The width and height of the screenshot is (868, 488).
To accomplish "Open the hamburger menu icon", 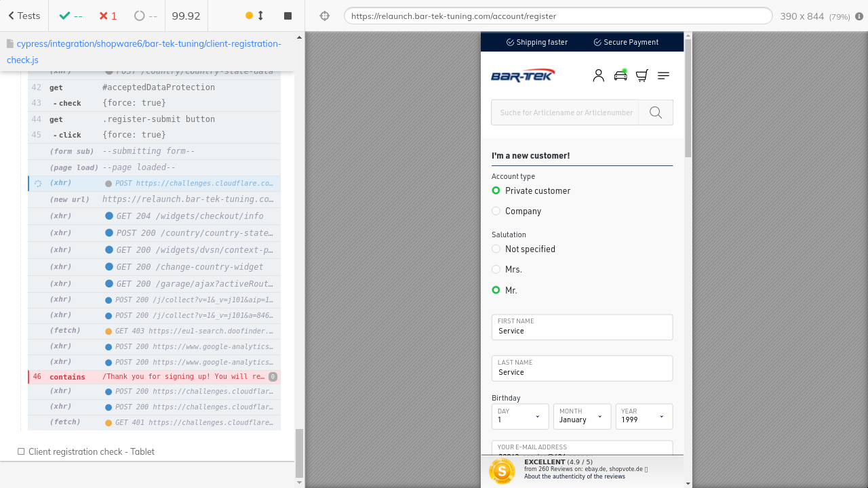I will pyautogui.click(x=664, y=75).
